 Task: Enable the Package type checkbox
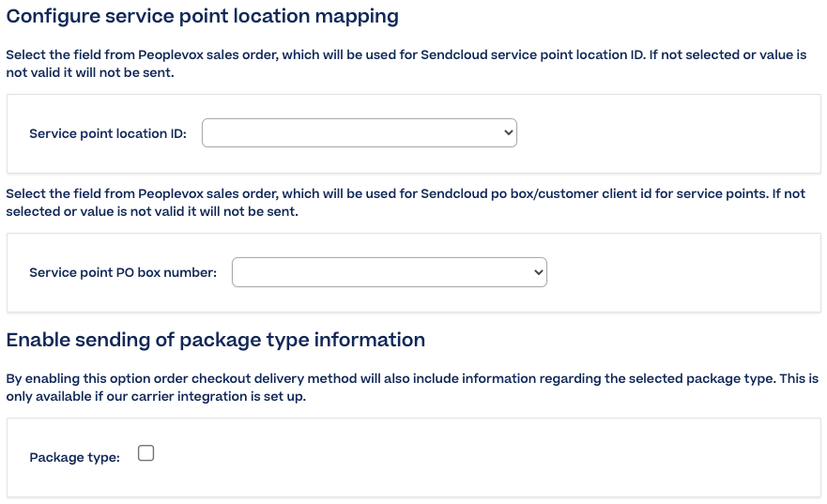pyautogui.click(x=145, y=453)
